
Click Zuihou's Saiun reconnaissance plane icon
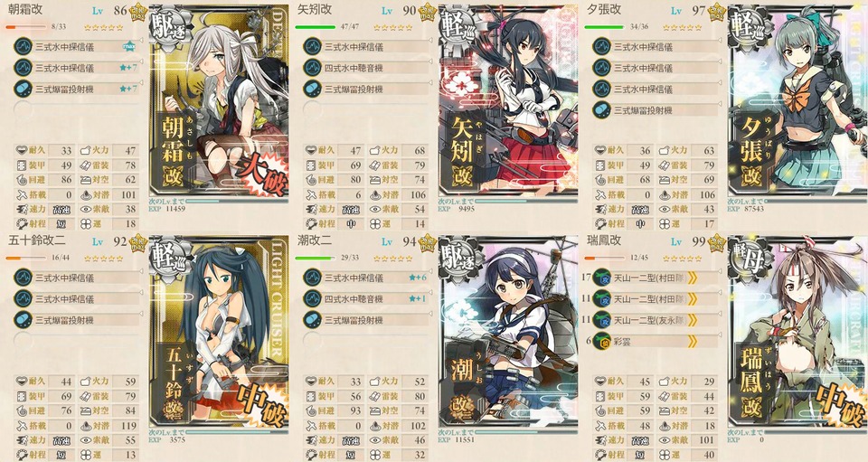pos(601,341)
